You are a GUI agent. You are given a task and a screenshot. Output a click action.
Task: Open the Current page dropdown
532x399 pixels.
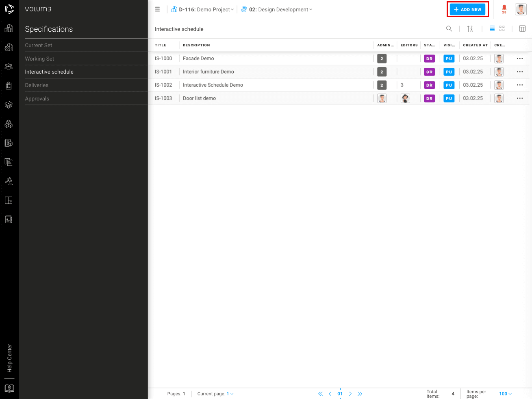click(x=230, y=394)
